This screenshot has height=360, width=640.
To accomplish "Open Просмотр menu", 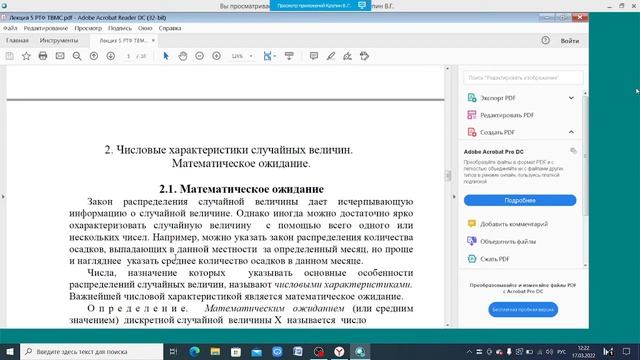I will [x=88, y=28].
